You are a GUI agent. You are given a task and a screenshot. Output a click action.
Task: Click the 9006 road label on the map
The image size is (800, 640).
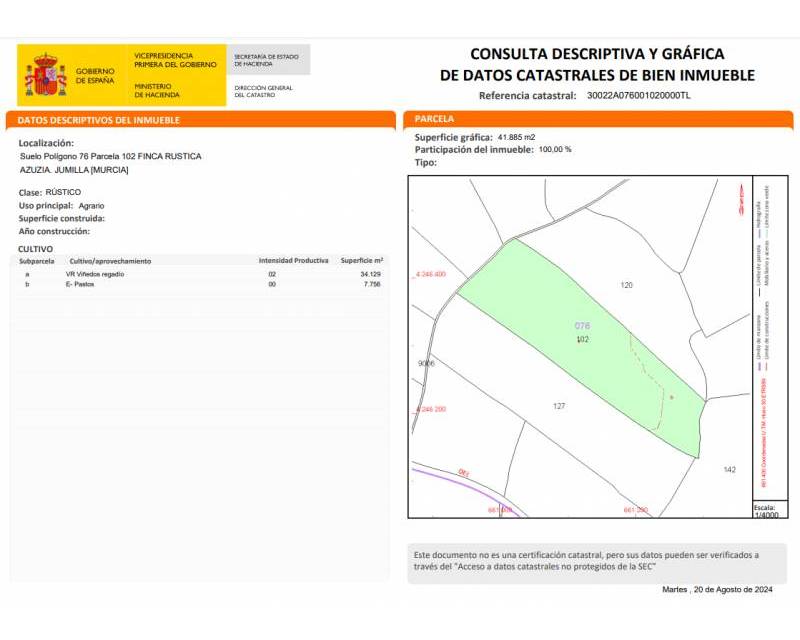426,364
